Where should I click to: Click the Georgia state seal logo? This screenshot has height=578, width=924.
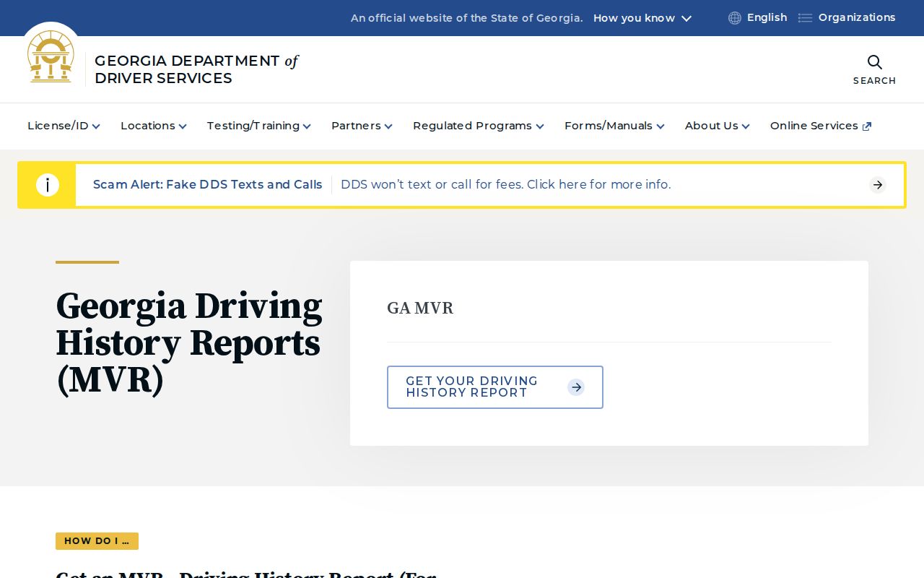point(51,57)
